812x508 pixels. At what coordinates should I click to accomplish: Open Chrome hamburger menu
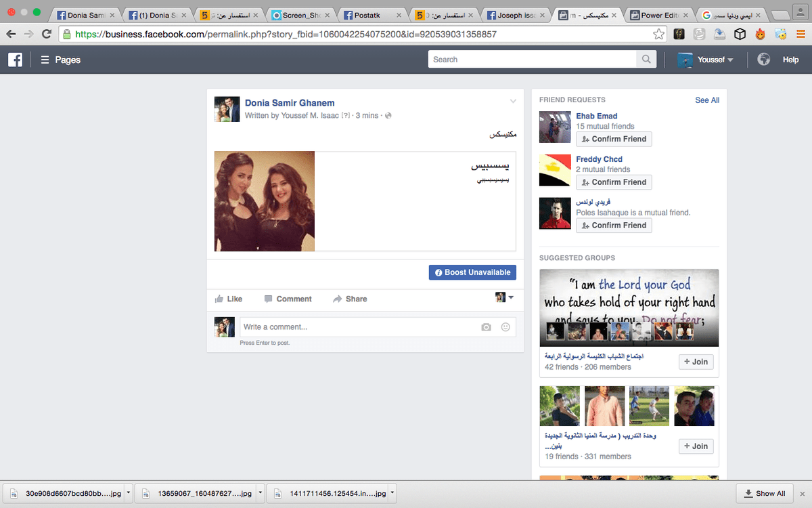point(800,34)
